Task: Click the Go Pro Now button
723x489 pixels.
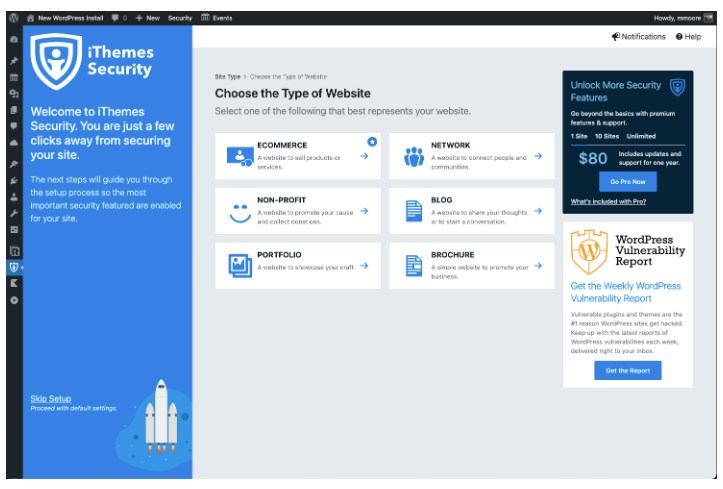Action: pyautogui.click(x=627, y=182)
